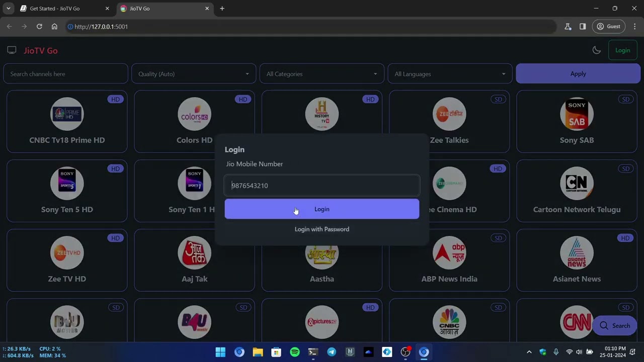
Task: Click the address bar URL
Action: pos(101,27)
